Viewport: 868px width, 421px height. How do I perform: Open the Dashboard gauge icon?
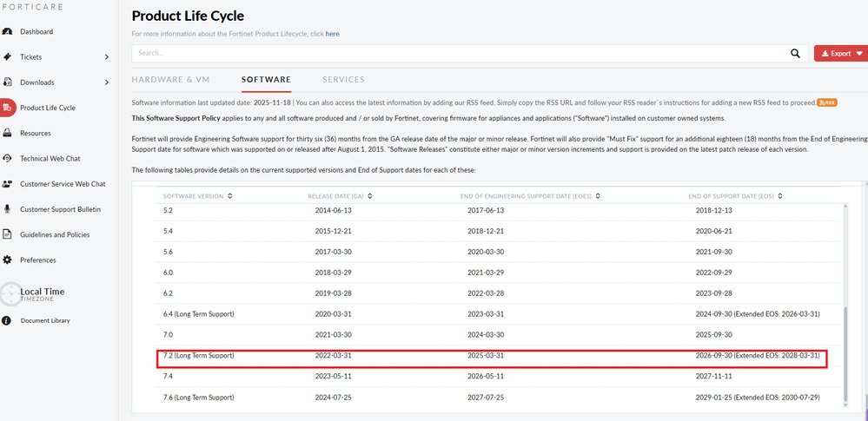click(x=7, y=31)
